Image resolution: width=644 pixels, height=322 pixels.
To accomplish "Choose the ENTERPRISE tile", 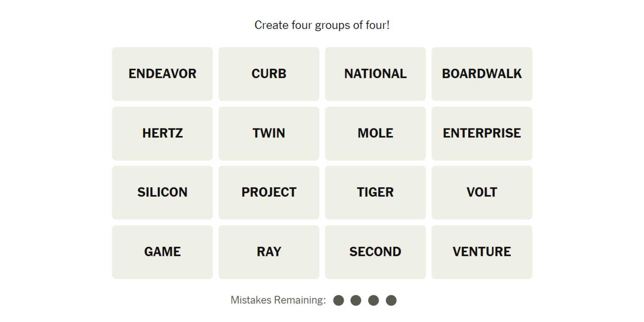I will (x=482, y=133).
